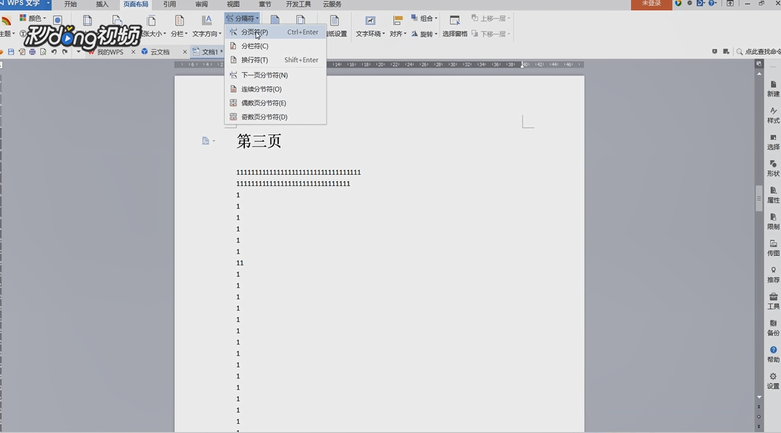Open 样式 styles in right sidebar
The height and width of the screenshot is (433, 781).
point(773,115)
